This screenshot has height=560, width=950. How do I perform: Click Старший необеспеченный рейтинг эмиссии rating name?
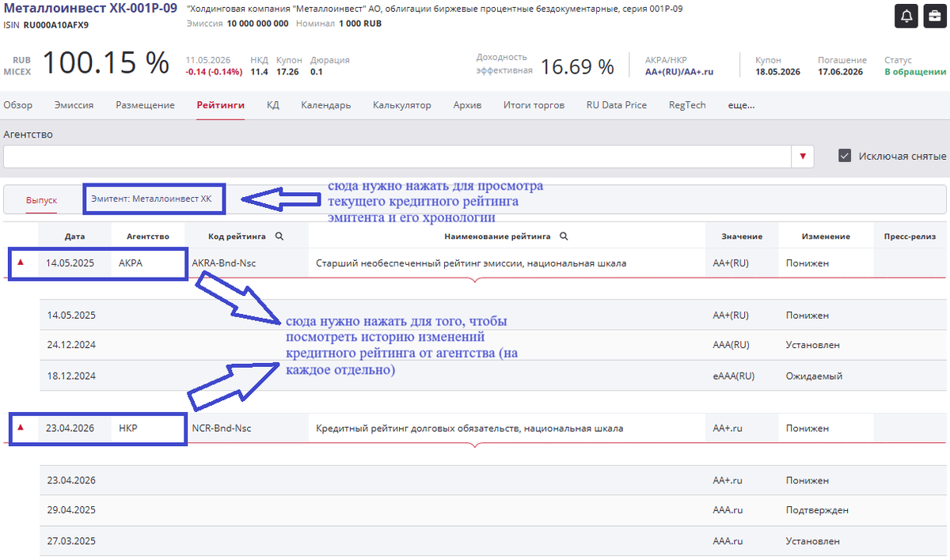[471, 263]
